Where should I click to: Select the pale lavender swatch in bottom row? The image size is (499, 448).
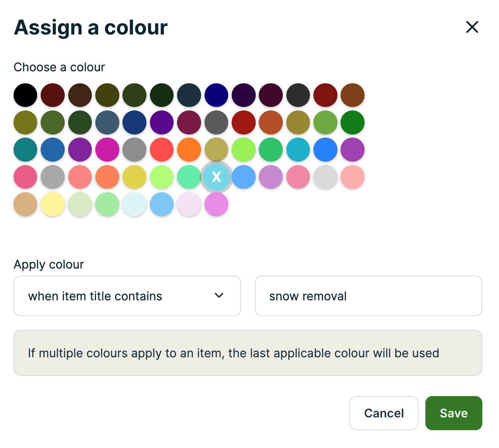point(189,204)
